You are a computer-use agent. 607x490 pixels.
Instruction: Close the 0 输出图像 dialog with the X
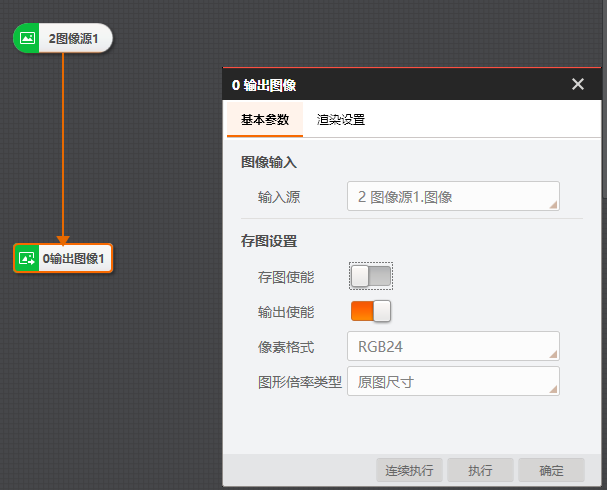click(578, 84)
